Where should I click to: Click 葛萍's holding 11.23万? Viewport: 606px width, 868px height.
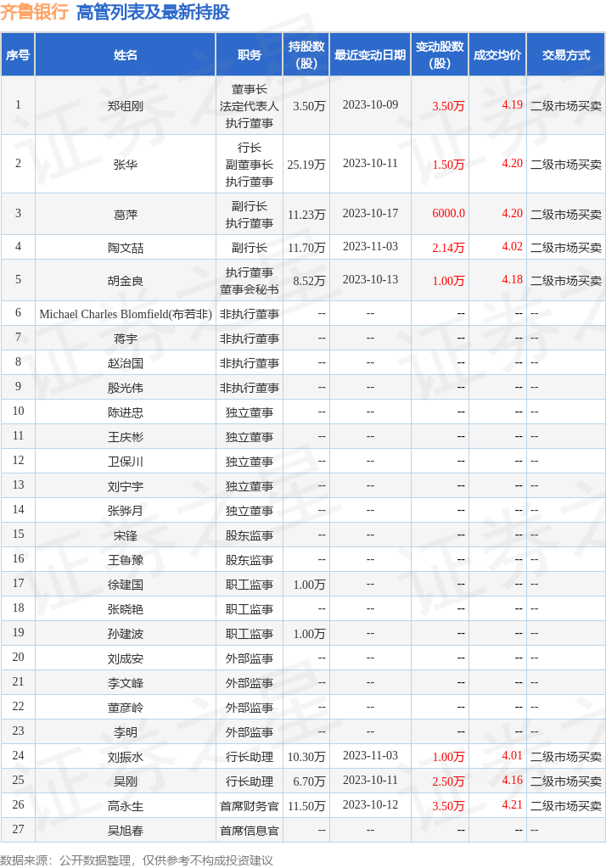point(306,214)
